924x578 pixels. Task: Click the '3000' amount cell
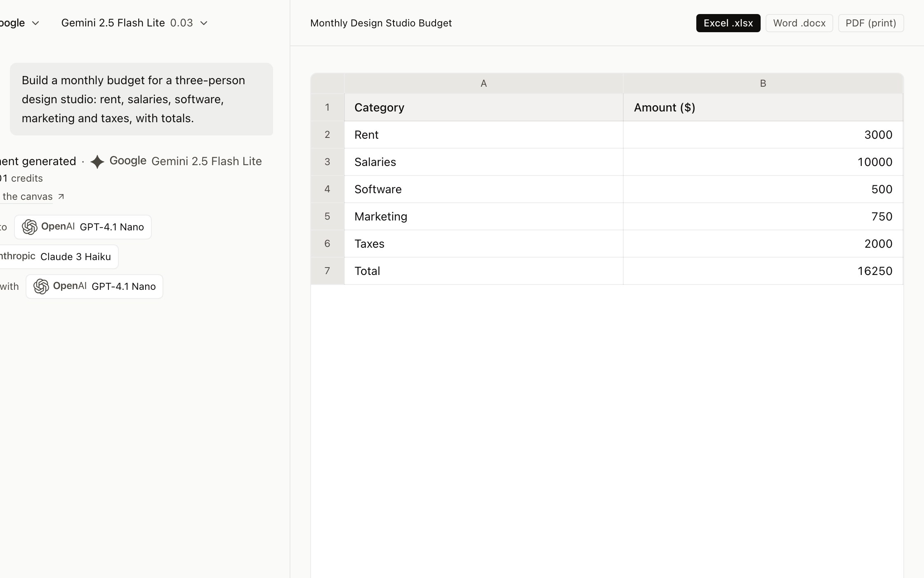coord(763,135)
